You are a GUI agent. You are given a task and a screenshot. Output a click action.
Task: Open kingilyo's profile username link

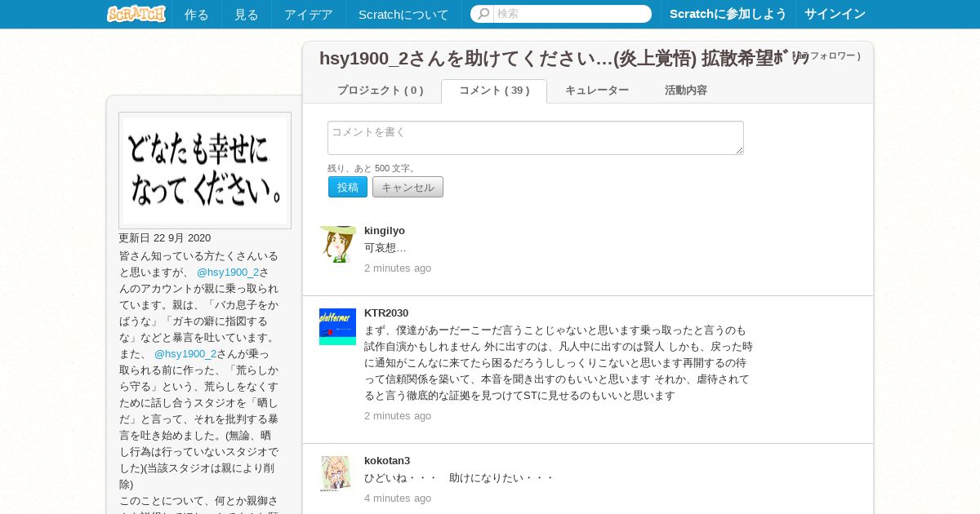(x=385, y=231)
